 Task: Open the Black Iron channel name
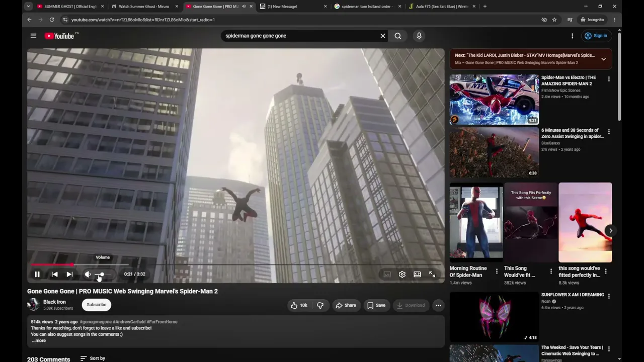(54, 302)
